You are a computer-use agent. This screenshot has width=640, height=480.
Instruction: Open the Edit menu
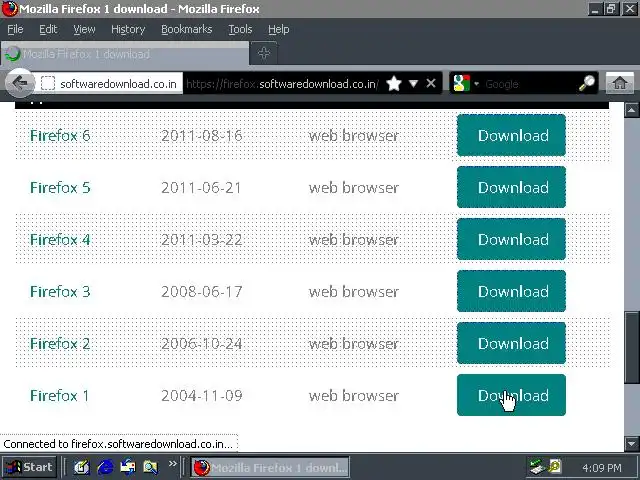(x=48, y=29)
